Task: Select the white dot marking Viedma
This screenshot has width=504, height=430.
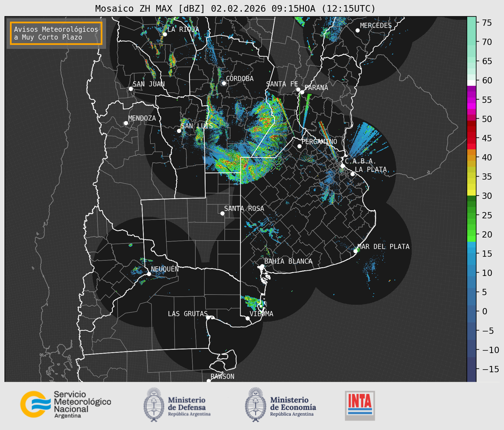Action: [x=247, y=318]
